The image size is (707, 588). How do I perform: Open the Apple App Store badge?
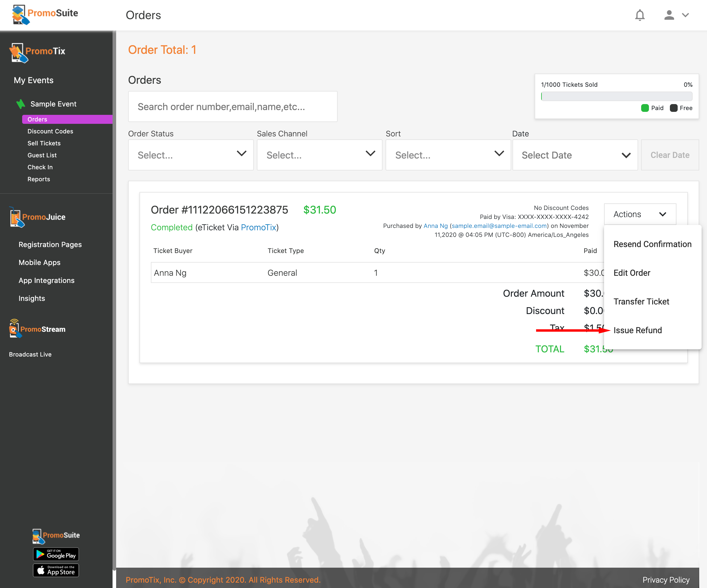(56, 570)
